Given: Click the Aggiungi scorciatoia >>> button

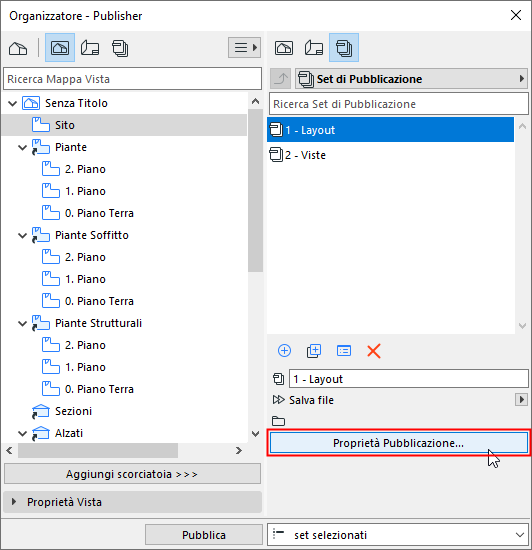Looking at the screenshot, I should 133,474.
